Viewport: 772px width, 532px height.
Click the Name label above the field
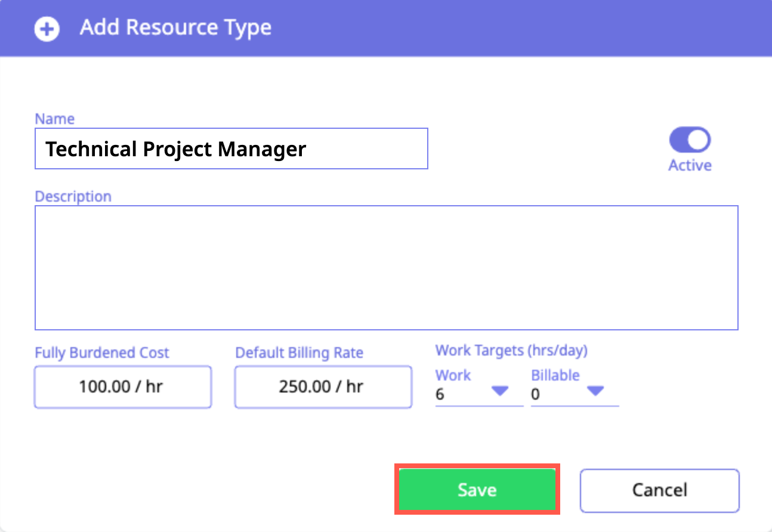click(55, 119)
